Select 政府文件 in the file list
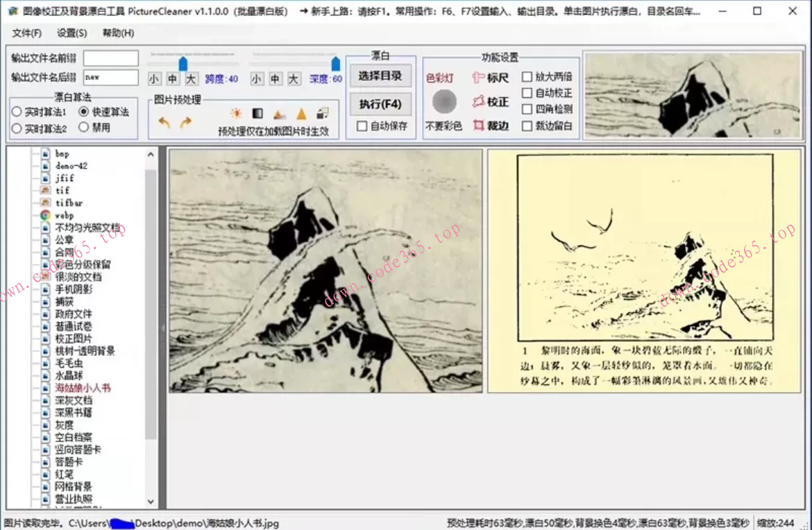Screen dimensions: 812x530 (74, 314)
